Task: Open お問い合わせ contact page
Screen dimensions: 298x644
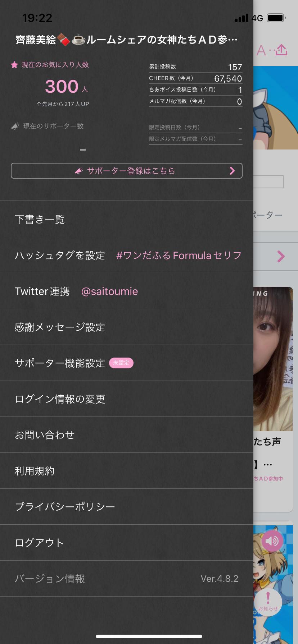Action: tap(127, 435)
